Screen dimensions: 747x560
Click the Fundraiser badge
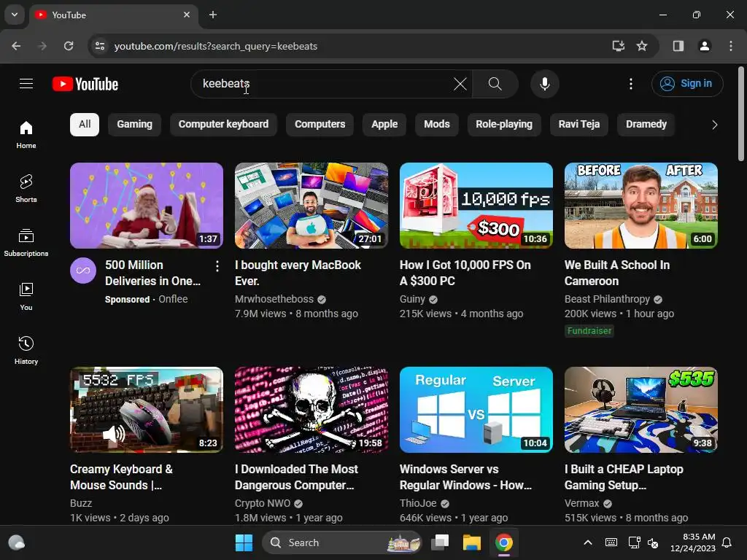tap(589, 331)
